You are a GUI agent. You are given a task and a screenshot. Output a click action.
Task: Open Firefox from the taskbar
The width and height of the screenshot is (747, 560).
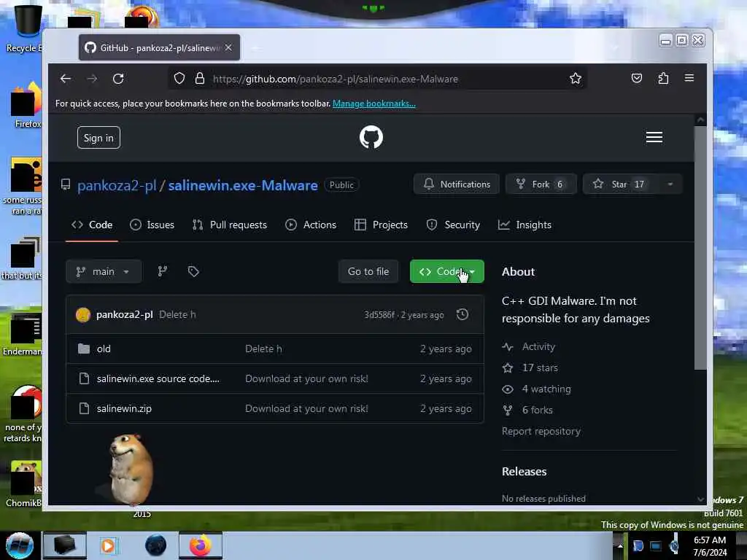201,545
